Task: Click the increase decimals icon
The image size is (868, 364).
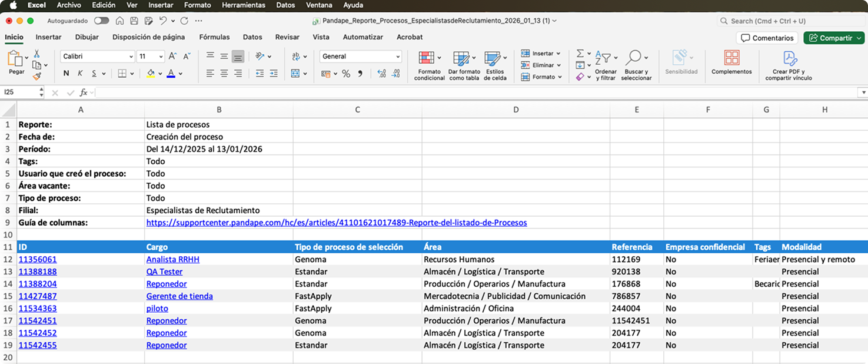Action: click(x=382, y=74)
